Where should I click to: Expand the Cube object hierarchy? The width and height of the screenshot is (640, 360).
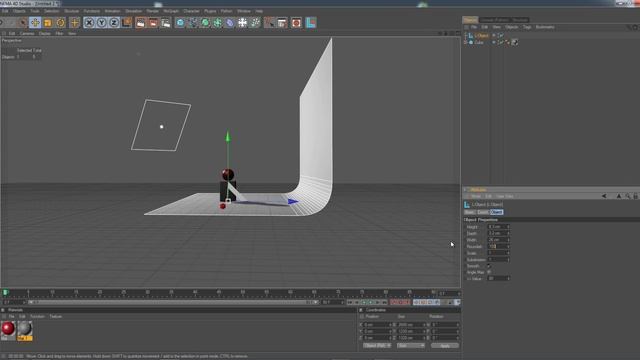point(465,42)
